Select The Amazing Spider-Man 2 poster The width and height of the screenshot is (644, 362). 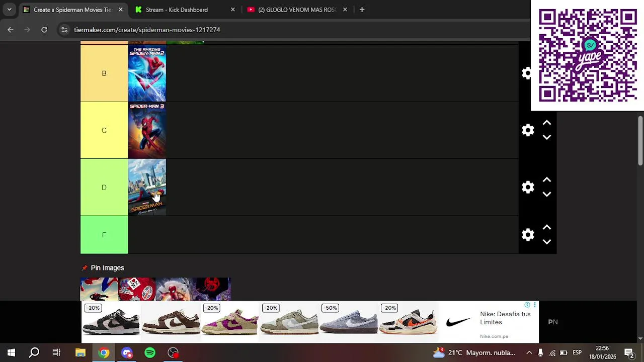click(x=147, y=73)
